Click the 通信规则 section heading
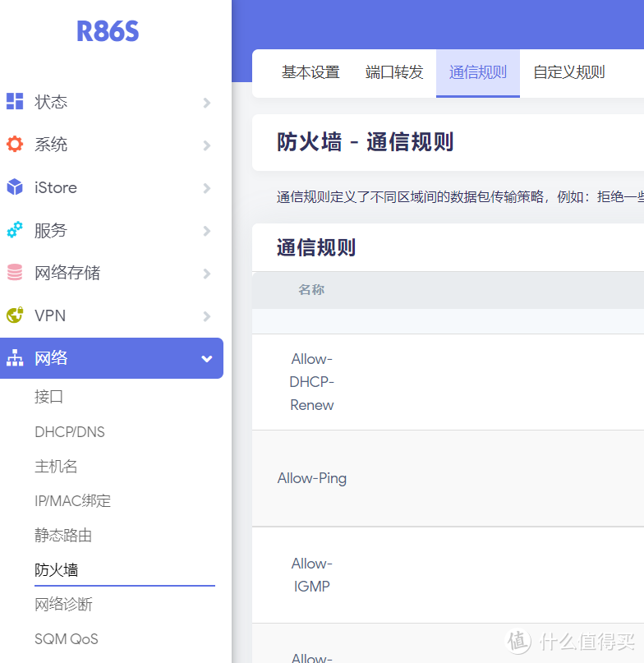 tap(316, 247)
